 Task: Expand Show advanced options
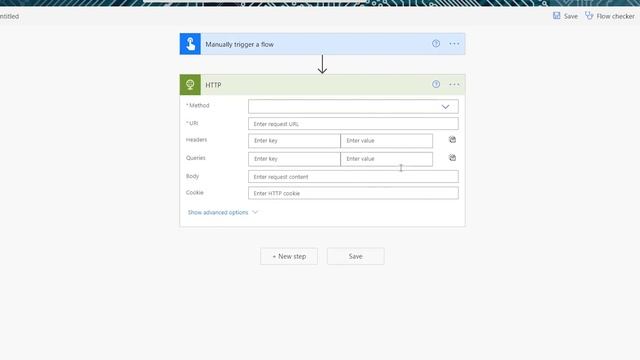[222, 212]
